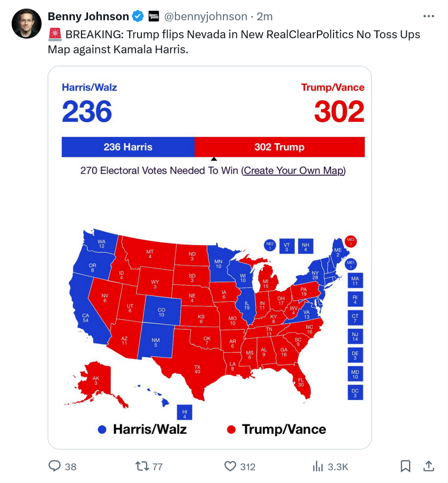Click the ME2 red circle marker
This screenshot has width=448, height=483.
click(x=351, y=242)
